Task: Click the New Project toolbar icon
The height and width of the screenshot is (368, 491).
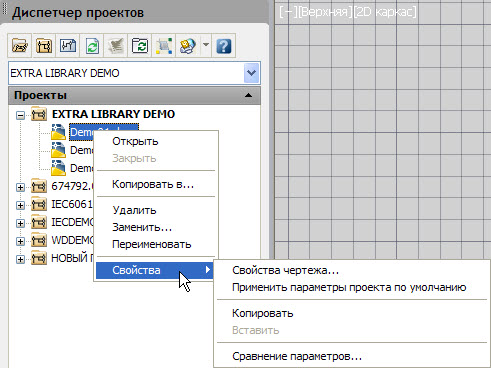Action: (44, 46)
